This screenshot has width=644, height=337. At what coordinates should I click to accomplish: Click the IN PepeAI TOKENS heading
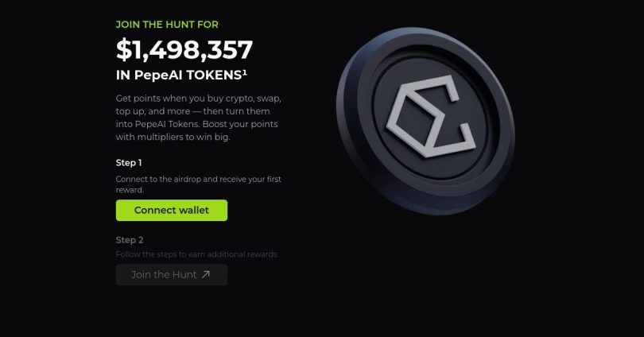[x=181, y=76]
